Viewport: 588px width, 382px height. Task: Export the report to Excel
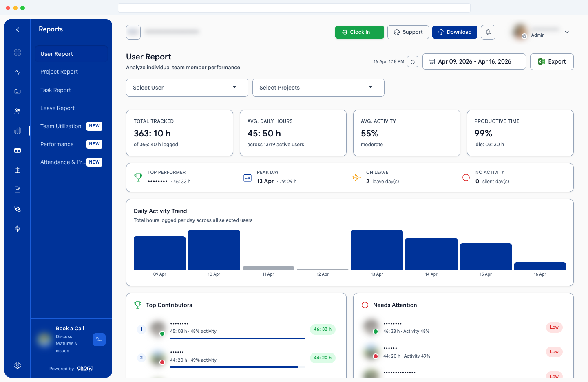[552, 61]
